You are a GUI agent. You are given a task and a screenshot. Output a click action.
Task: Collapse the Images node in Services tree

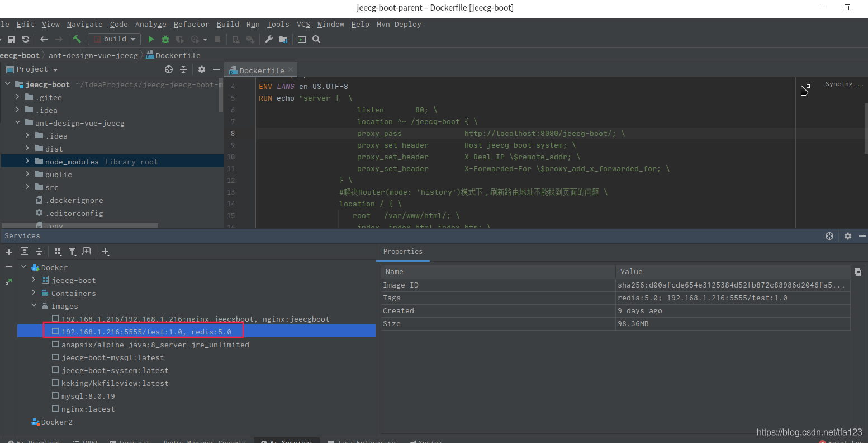[34, 306]
